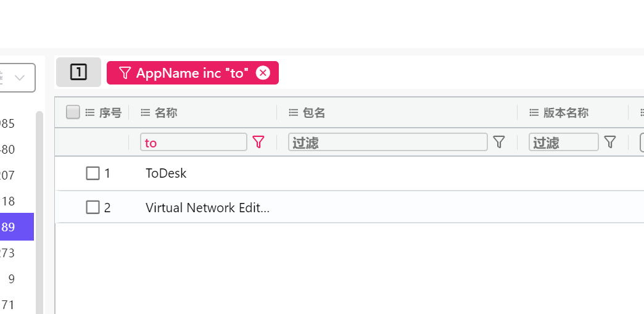The image size is (644, 314).
Task: Open the 名称 column menu icon
Action: pyautogui.click(x=145, y=112)
